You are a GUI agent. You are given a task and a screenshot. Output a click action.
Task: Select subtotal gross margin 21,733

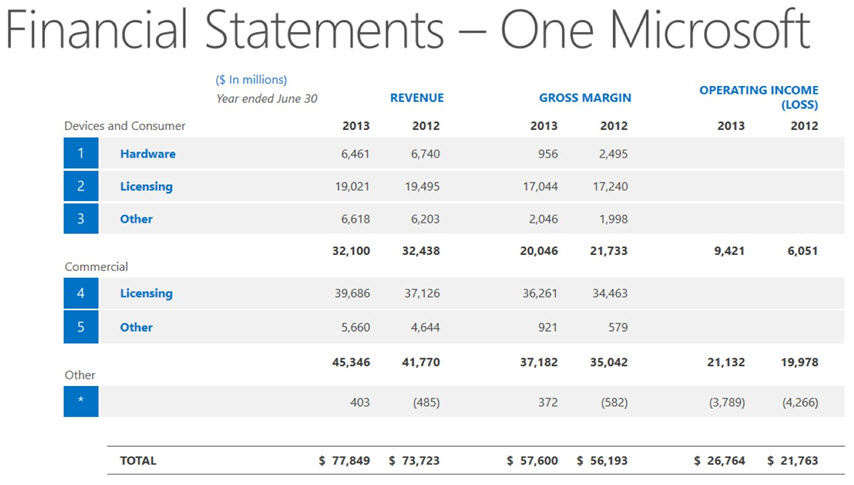pyautogui.click(x=609, y=251)
